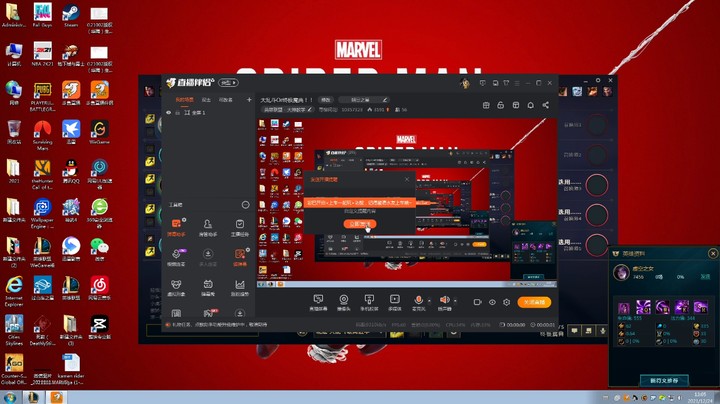The image size is (720, 404).
Task: Open stream settings gear icon
Action: pyautogui.click(x=506, y=302)
